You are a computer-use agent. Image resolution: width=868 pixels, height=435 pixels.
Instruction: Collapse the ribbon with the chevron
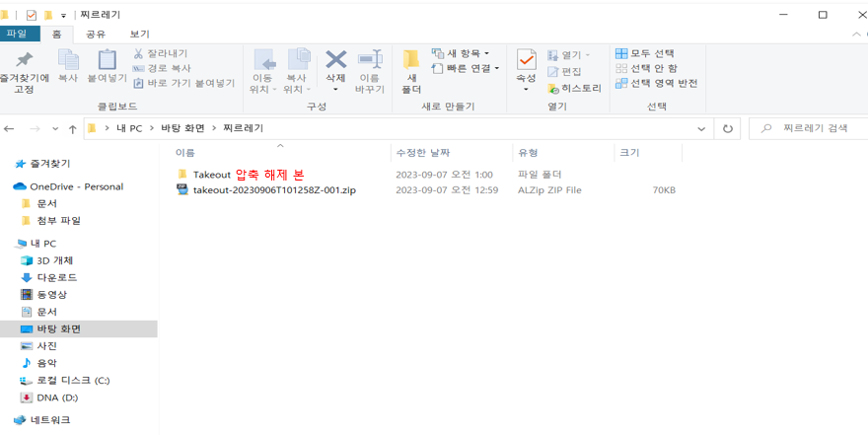[857, 35]
